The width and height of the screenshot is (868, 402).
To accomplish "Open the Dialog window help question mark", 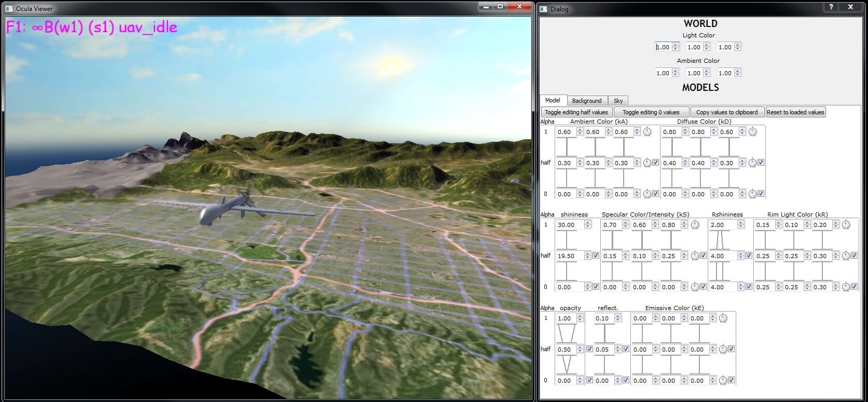I will click(x=831, y=7).
